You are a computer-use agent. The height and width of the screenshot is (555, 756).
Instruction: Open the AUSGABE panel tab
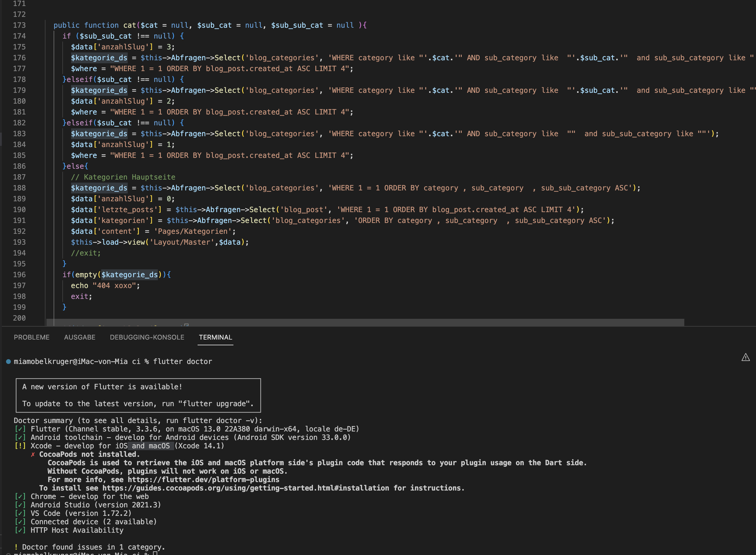click(x=80, y=337)
